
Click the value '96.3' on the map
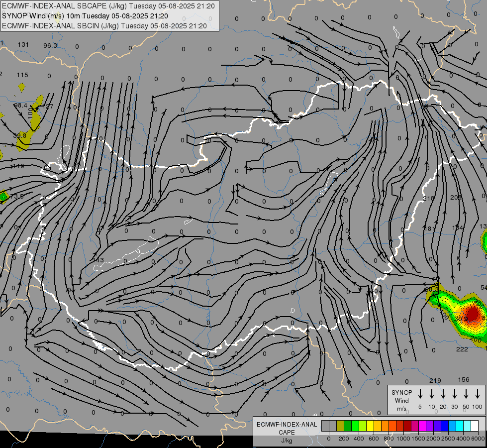coord(50,45)
